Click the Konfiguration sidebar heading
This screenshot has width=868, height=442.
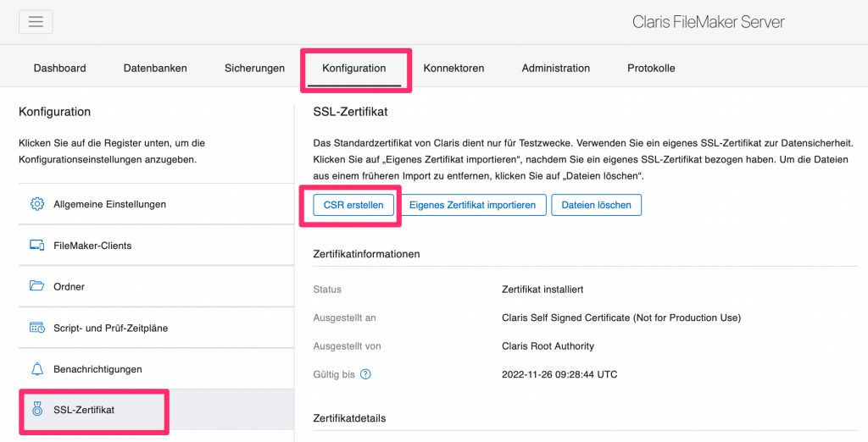point(54,112)
